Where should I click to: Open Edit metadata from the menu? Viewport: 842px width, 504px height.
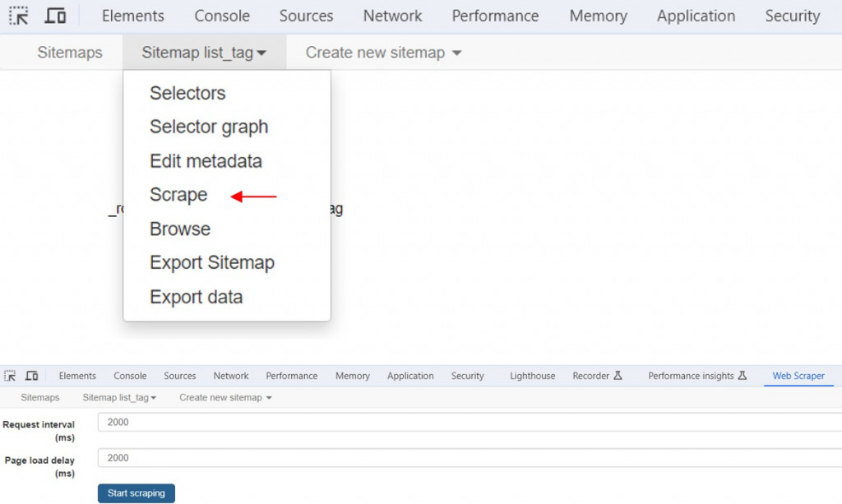point(206,161)
